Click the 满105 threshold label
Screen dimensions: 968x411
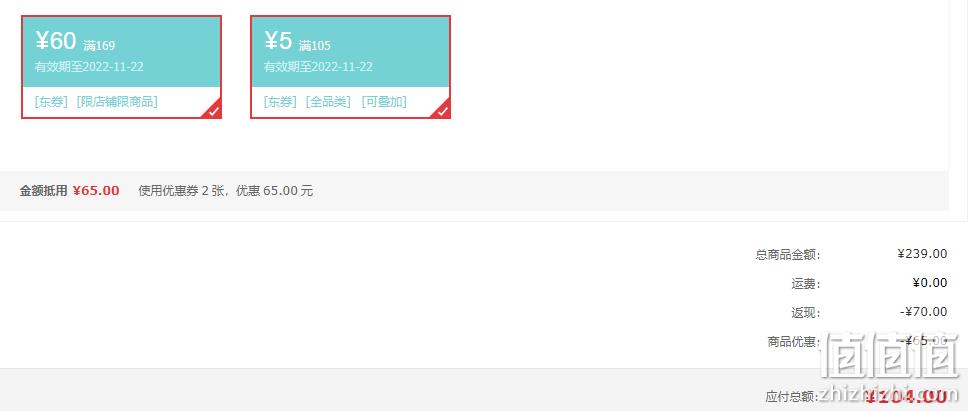tap(315, 46)
